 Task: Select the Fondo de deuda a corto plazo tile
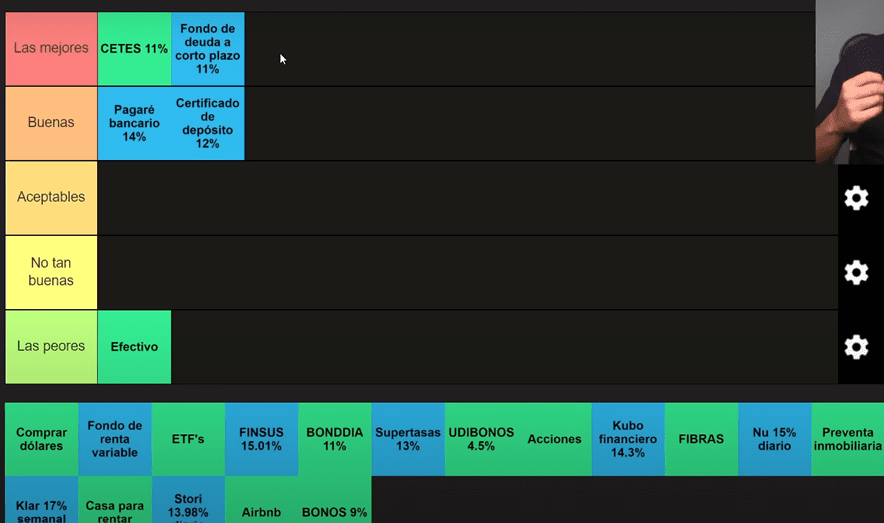pos(208,49)
